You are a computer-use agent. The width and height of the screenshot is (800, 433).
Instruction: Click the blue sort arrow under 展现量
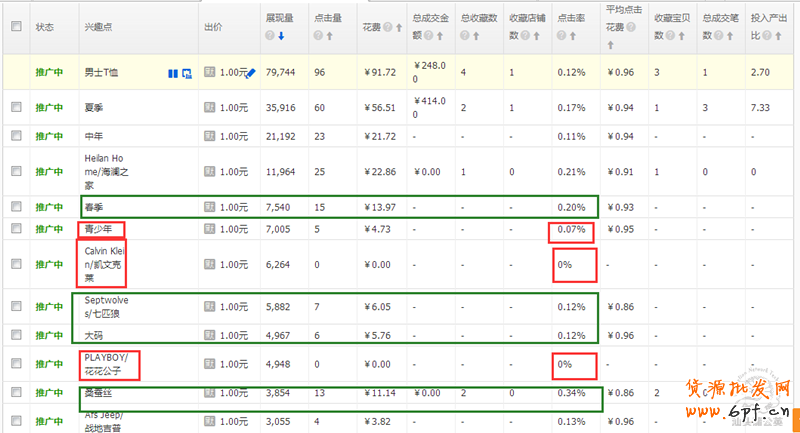[x=281, y=36]
